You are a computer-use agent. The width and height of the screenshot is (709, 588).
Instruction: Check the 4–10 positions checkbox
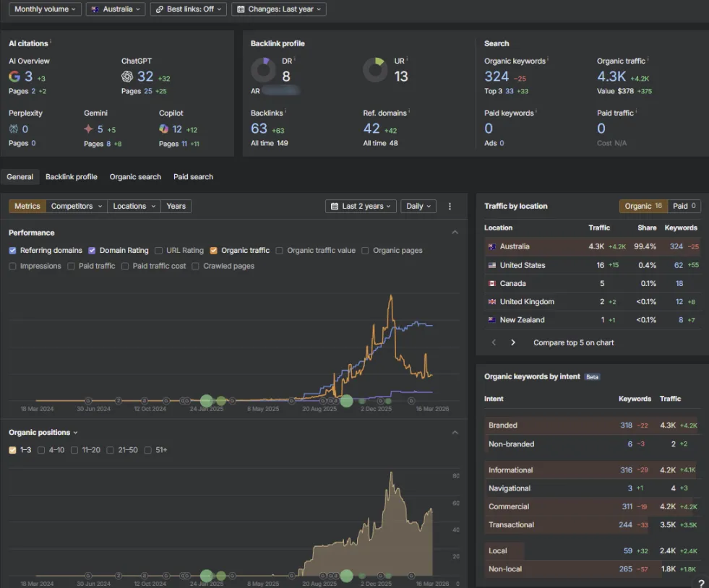[x=41, y=450]
